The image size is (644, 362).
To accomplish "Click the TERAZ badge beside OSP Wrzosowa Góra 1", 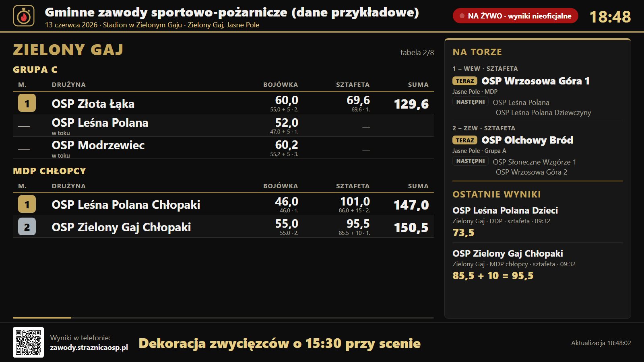I will [465, 81].
